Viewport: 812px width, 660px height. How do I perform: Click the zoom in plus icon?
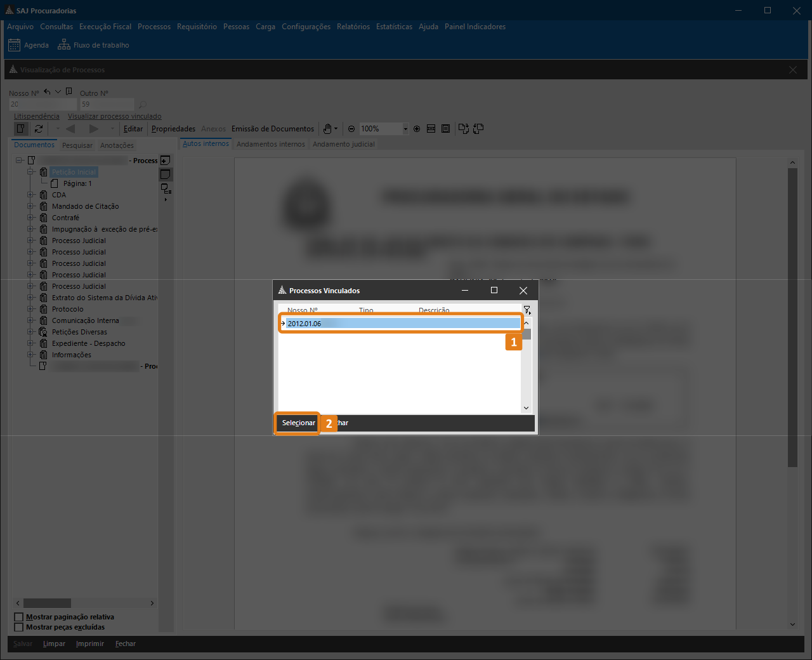417,129
